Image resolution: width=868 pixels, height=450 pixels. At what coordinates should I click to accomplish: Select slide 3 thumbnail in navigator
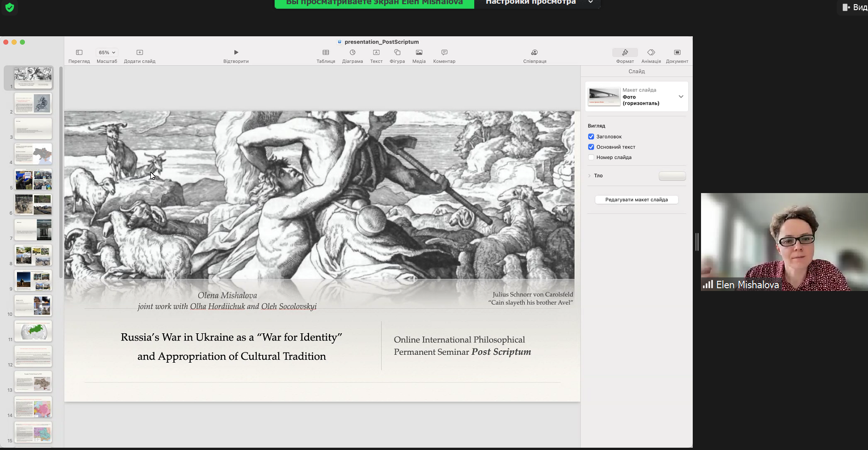tap(33, 128)
